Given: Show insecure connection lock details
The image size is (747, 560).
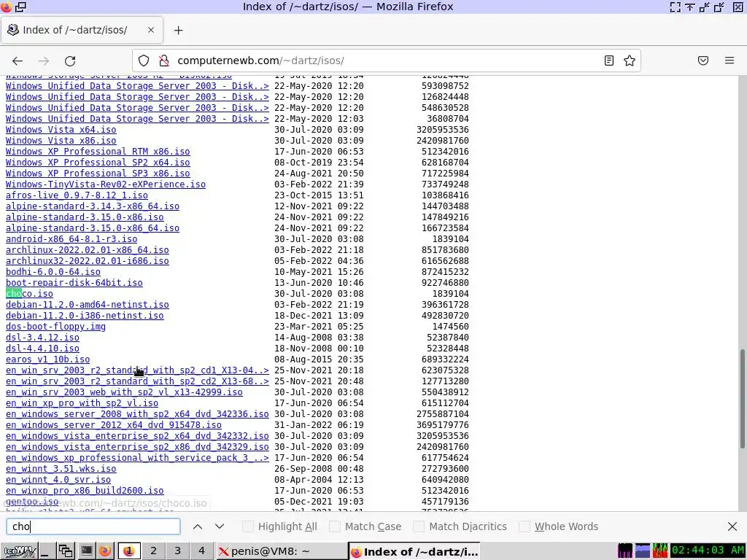Looking at the screenshot, I should pyautogui.click(x=164, y=61).
